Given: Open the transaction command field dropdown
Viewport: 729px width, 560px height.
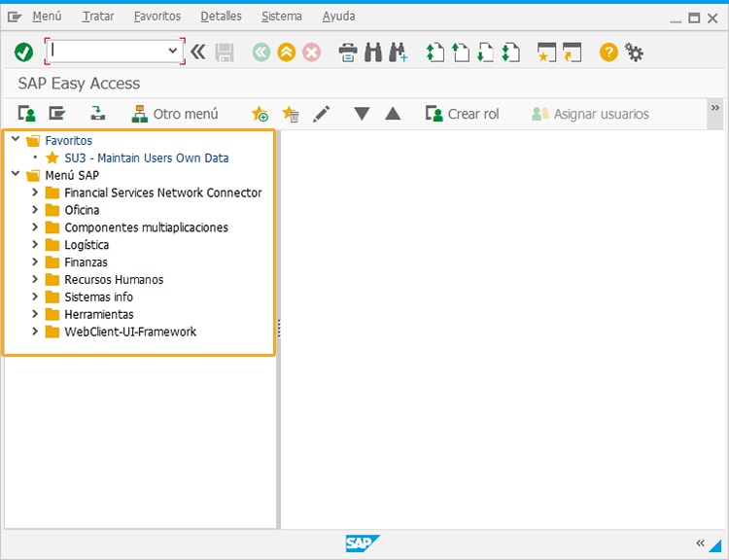Looking at the screenshot, I should click(x=172, y=51).
